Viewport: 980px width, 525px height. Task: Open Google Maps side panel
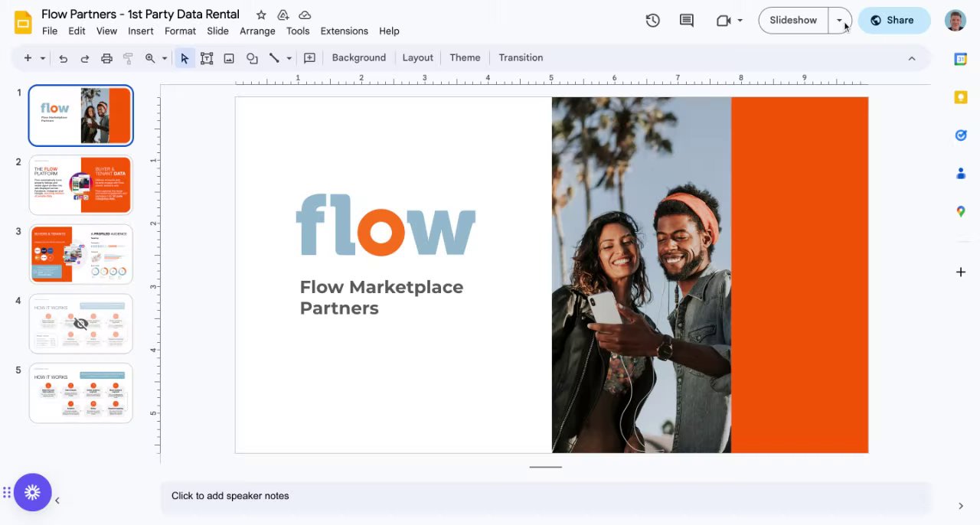(x=961, y=211)
